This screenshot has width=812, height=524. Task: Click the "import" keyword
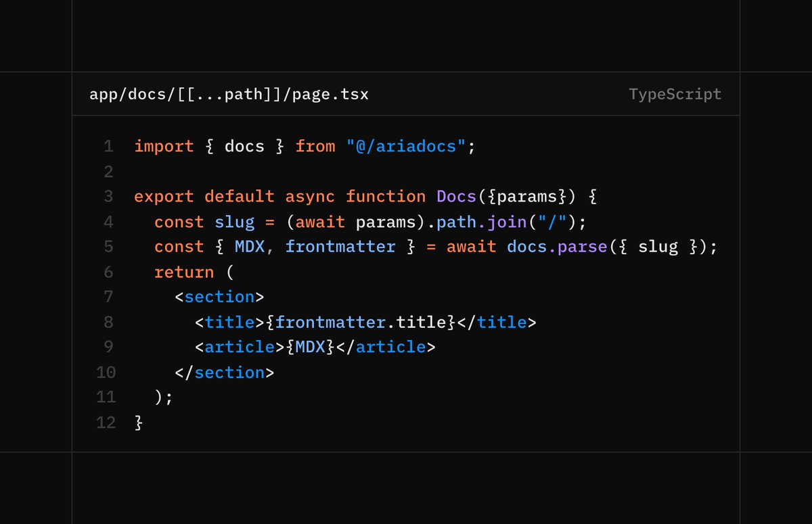pyautogui.click(x=164, y=147)
